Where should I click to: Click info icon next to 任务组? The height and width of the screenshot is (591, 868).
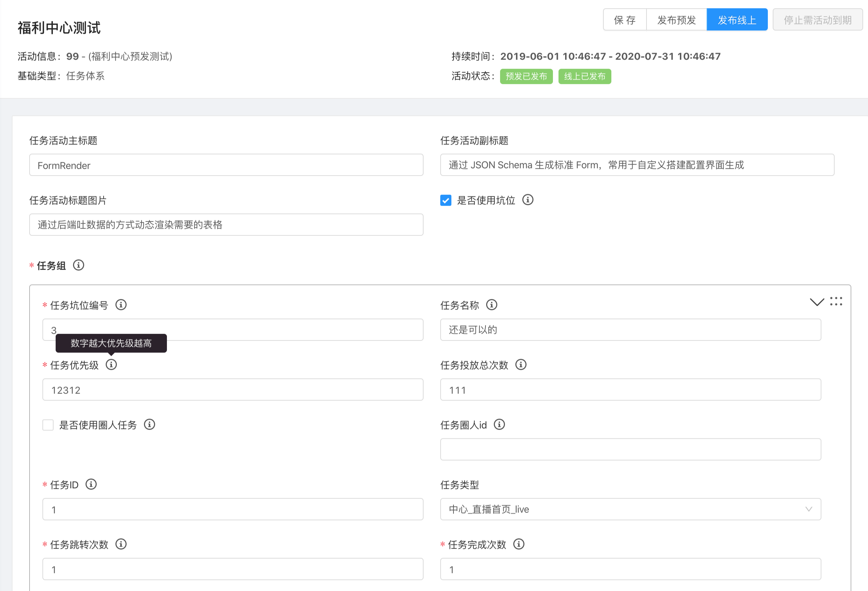coord(79,265)
